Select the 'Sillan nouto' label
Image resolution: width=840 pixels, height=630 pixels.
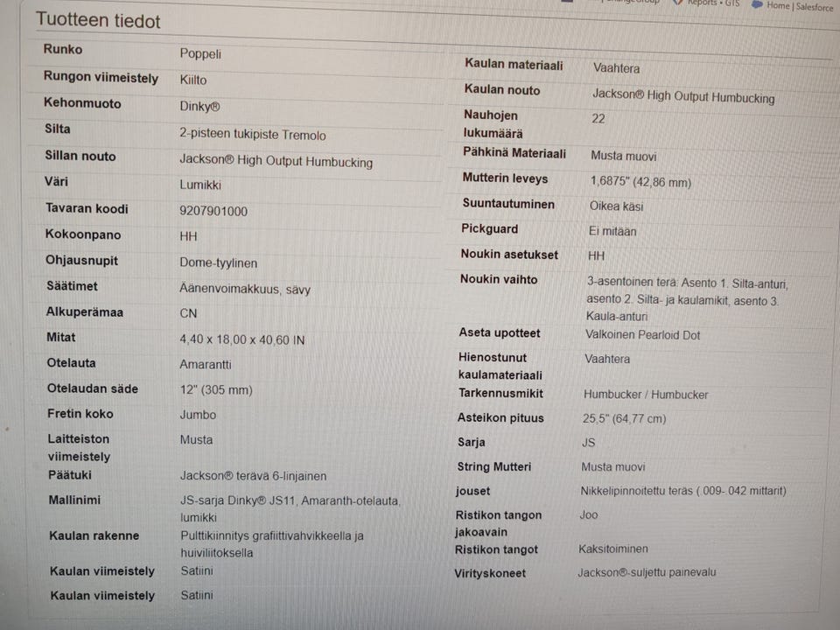[x=80, y=156]
